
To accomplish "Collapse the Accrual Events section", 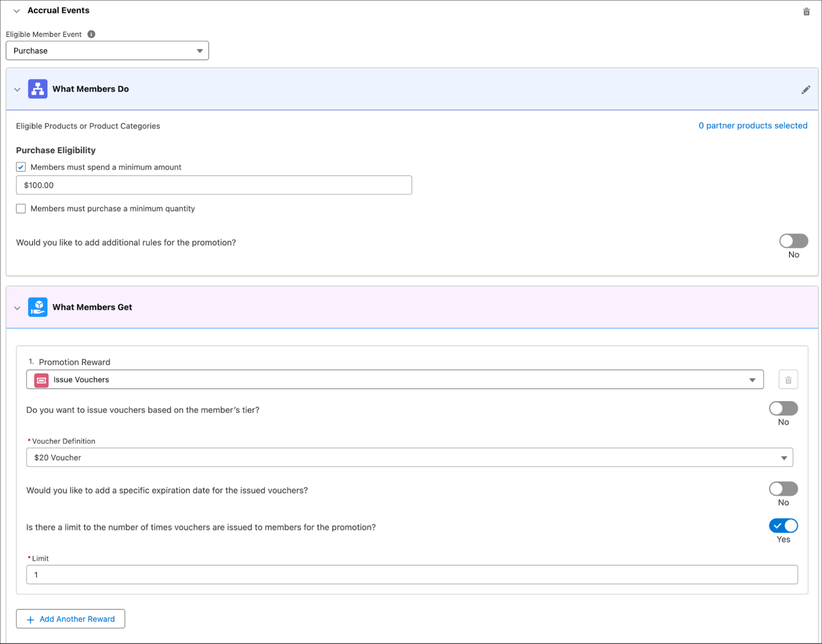I will click(16, 11).
